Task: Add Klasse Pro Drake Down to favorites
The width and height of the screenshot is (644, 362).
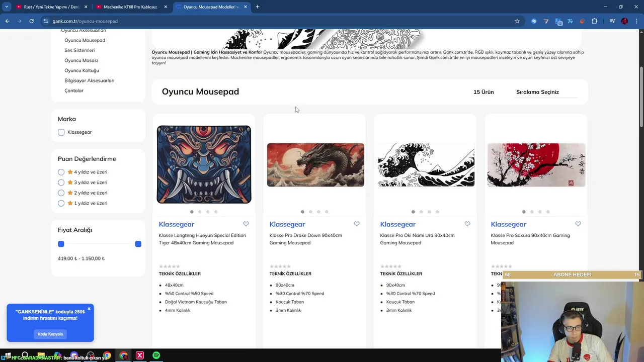Action: click(357, 224)
